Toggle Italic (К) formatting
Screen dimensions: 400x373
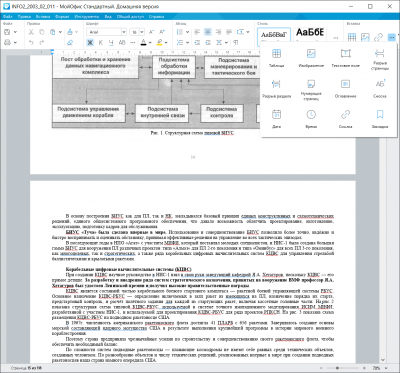[101, 42]
